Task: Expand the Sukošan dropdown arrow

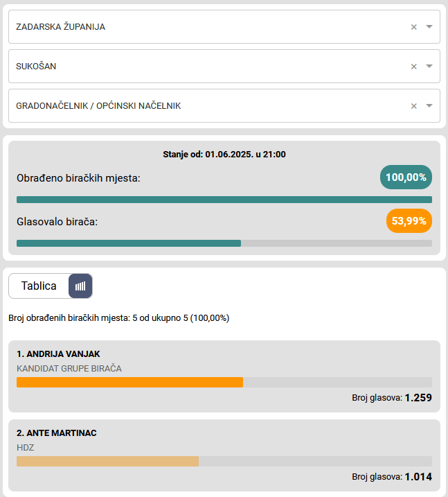Action: (x=429, y=67)
